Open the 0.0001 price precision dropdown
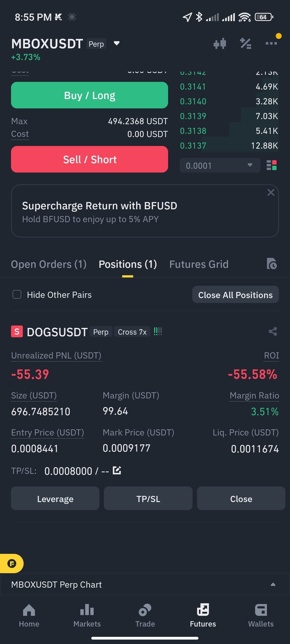Image resolution: width=290 pixels, height=644 pixels. point(220,165)
